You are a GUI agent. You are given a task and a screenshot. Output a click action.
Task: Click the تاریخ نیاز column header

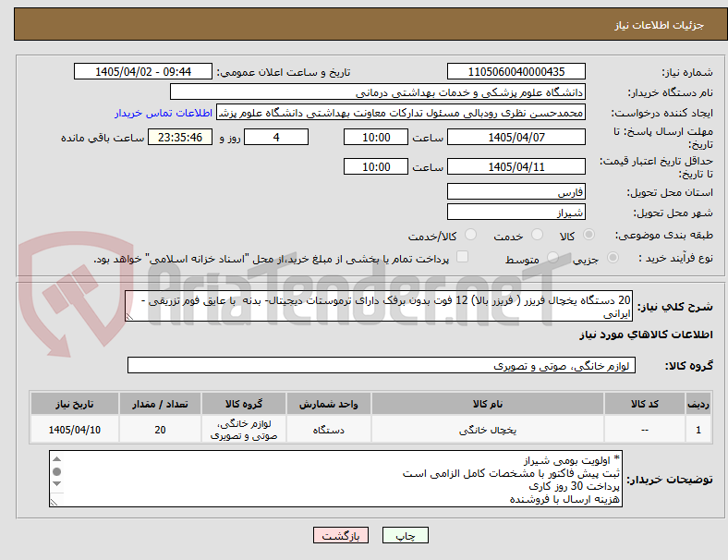click(75, 404)
